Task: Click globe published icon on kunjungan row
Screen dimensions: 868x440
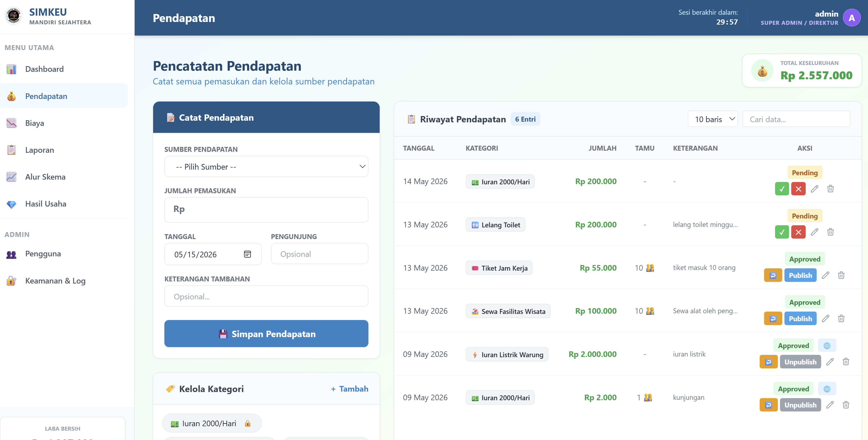Action: (x=827, y=389)
